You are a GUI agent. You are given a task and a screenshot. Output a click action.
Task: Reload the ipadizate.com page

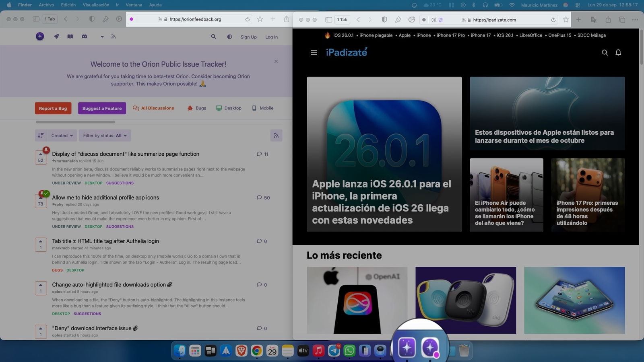[x=553, y=20]
